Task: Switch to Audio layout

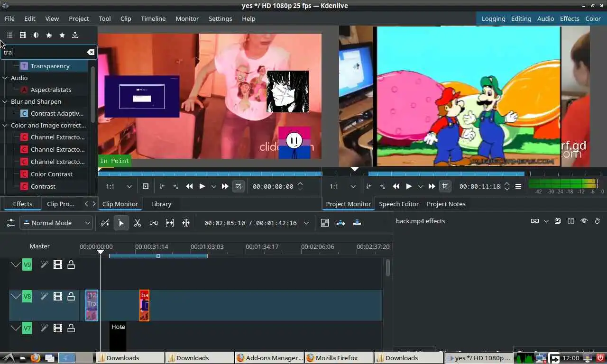Action: coord(545,18)
